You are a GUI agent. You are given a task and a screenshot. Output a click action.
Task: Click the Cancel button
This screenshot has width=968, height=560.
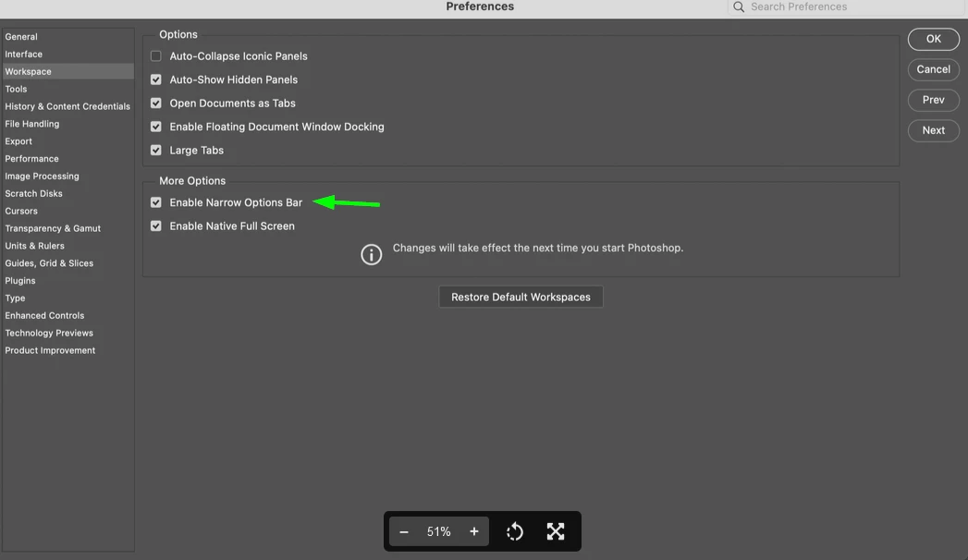click(934, 69)
